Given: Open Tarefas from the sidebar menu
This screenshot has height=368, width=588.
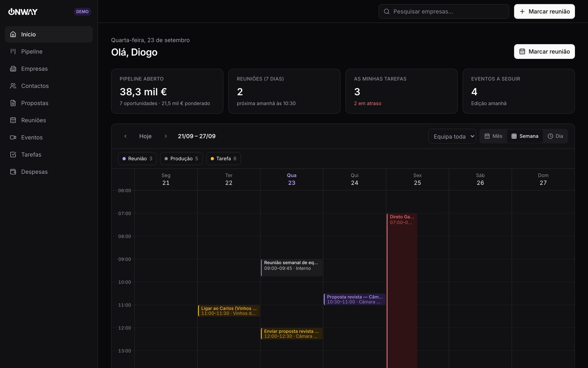Looking at the screenshot, I should [49, 154].
